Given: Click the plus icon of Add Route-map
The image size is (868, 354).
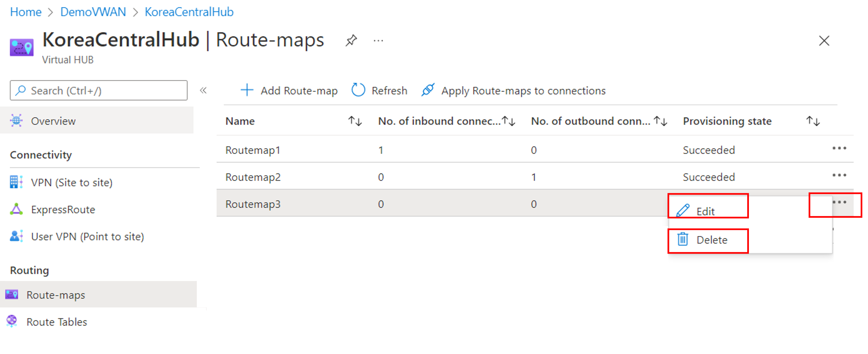Looking at the screenshot, I should (247, 90).
